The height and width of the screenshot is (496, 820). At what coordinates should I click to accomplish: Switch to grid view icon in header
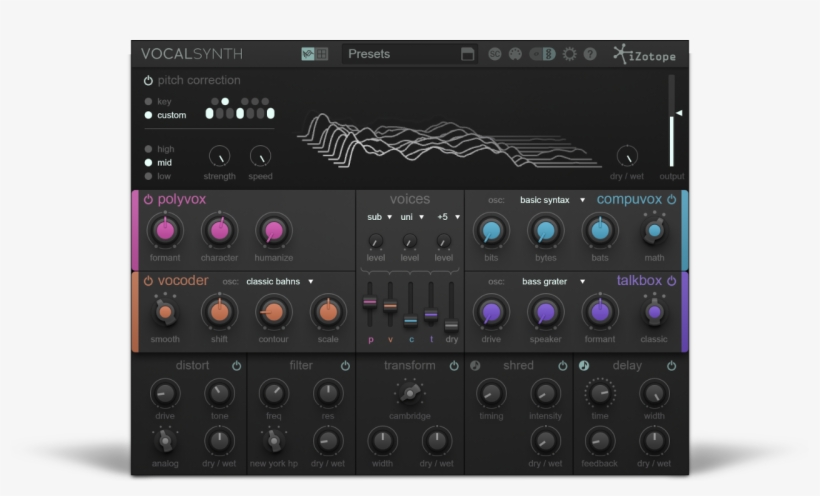[322, 54]
